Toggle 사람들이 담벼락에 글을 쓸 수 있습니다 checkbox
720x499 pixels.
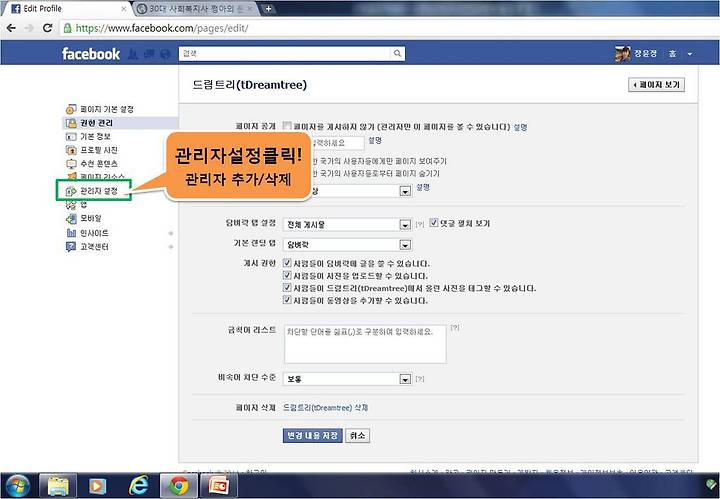pyautogui.click(x=287, y=263)
